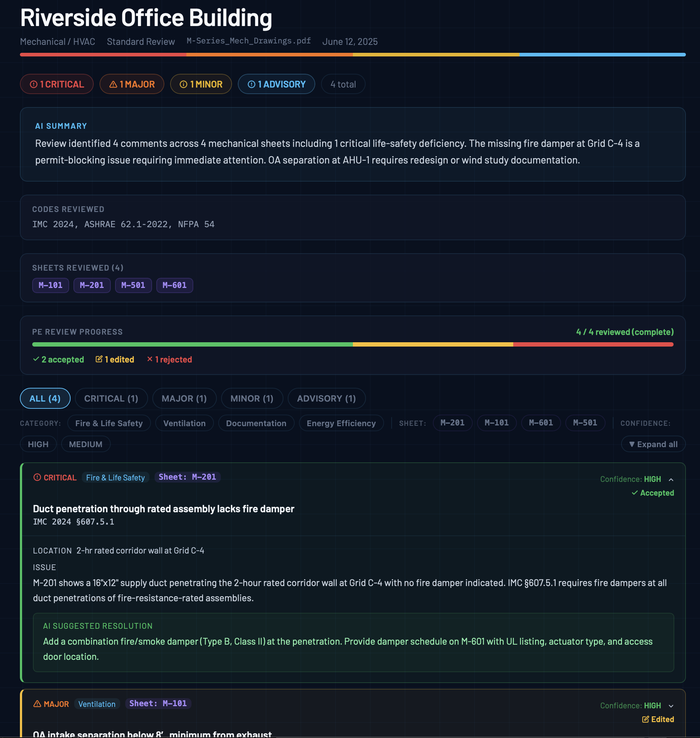Open the M-101 reviewed sheet tag
700x738 pixels.
coord(50,285)
